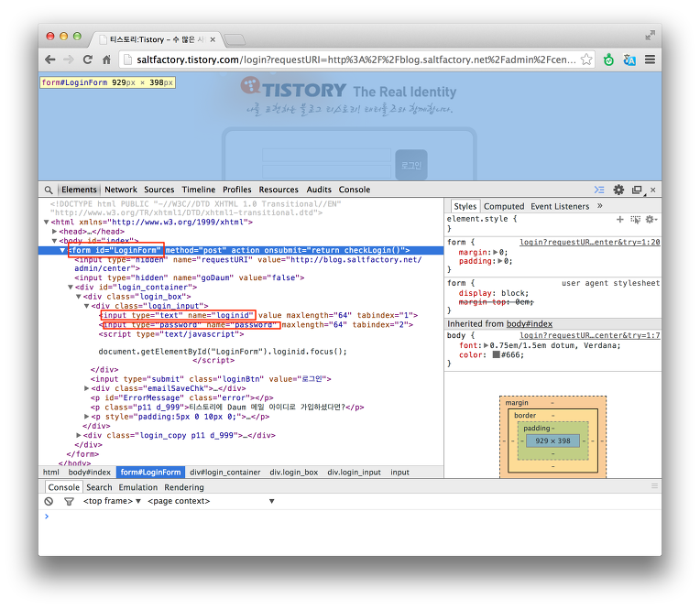Viewport: 700px width, 609px height.
Task: Click the console filter funnel icon
Action: coord(69,502)
